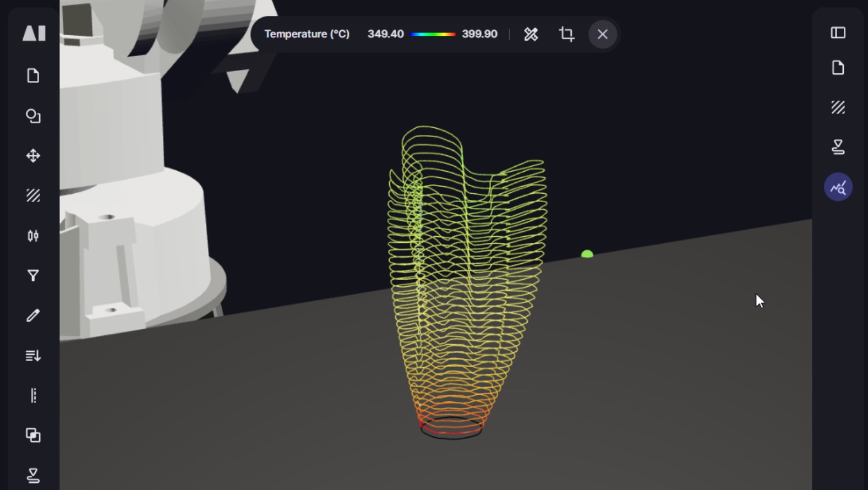Open the sliders adjustment settings icon
The width and height of the screenshot is (868, 490).
pos(33,236)
